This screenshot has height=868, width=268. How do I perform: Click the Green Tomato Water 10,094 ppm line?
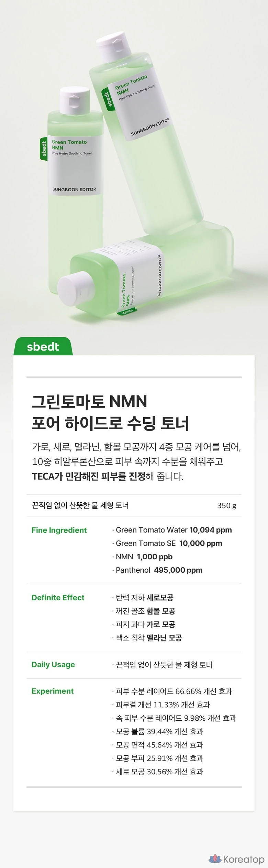(174, 530)
